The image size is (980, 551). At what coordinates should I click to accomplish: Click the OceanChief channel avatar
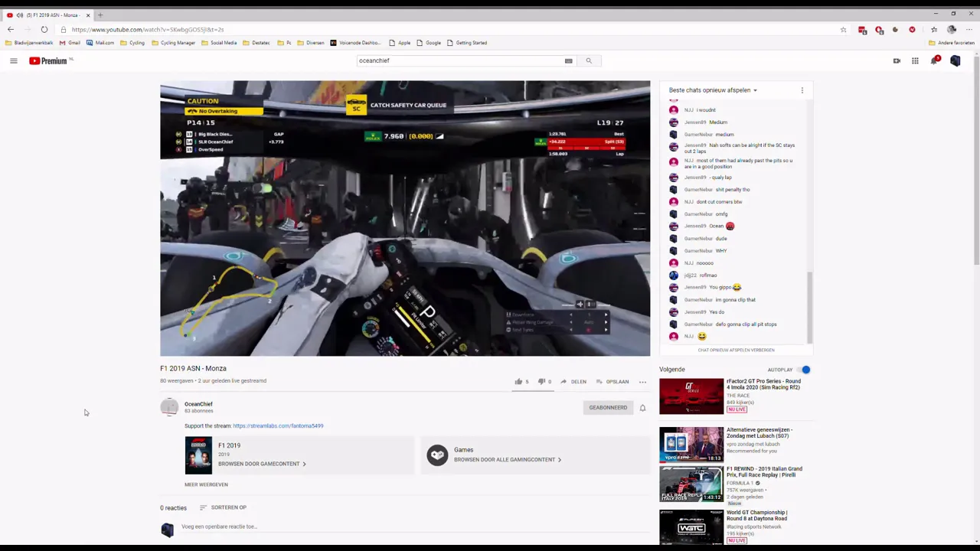[x=169, y=407]
